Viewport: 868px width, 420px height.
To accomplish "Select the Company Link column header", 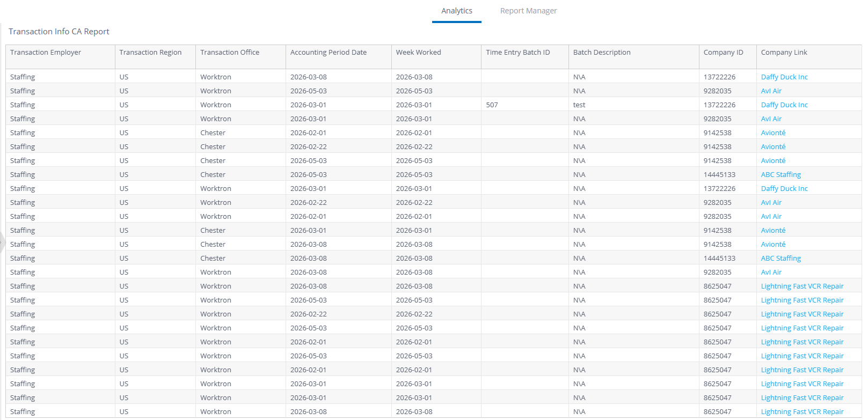I will 809,56.
